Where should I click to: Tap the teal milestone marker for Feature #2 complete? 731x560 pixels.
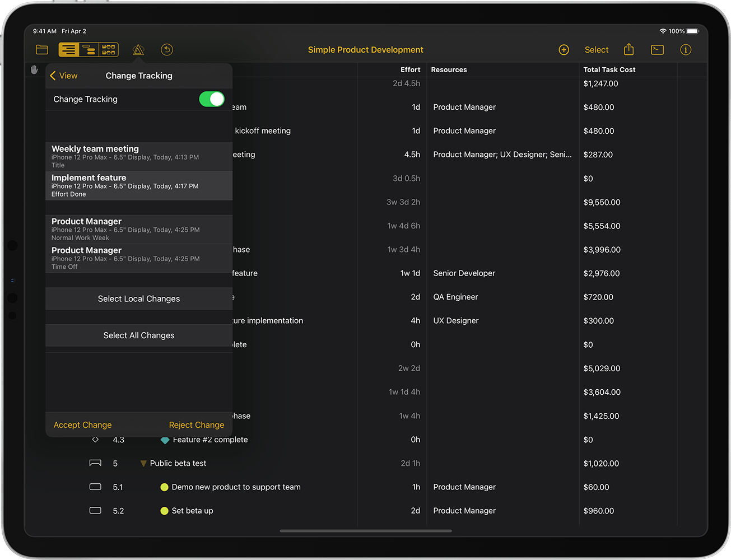click(165, 440)
